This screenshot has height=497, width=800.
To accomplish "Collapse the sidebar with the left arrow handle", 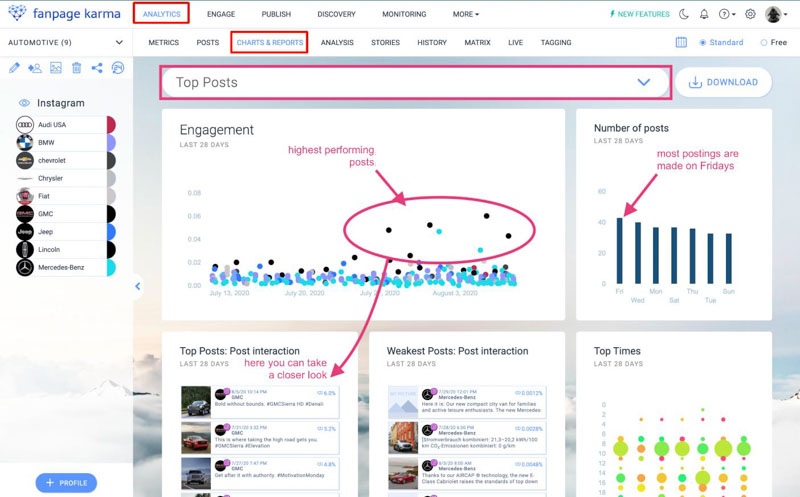I will click(x=137, y=286).
